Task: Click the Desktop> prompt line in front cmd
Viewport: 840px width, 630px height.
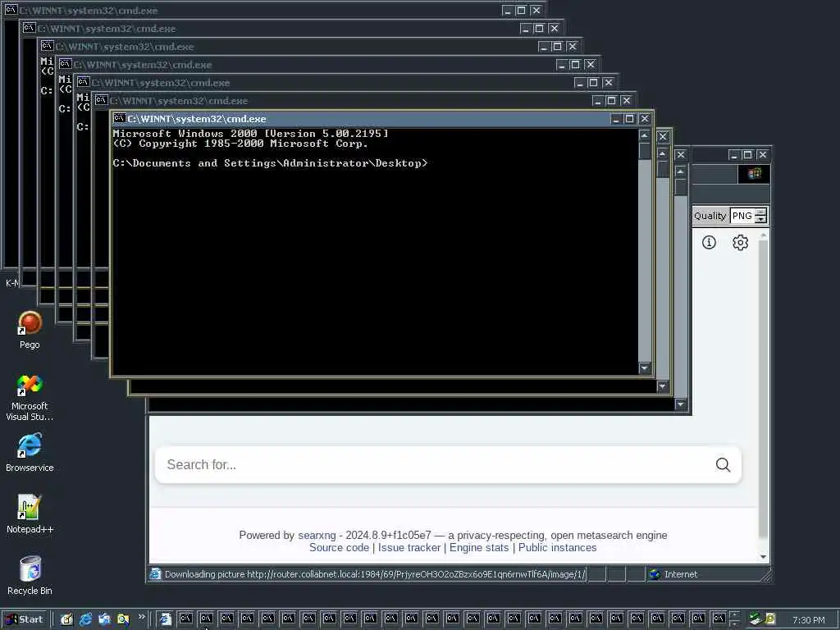Action: [270, 163]
